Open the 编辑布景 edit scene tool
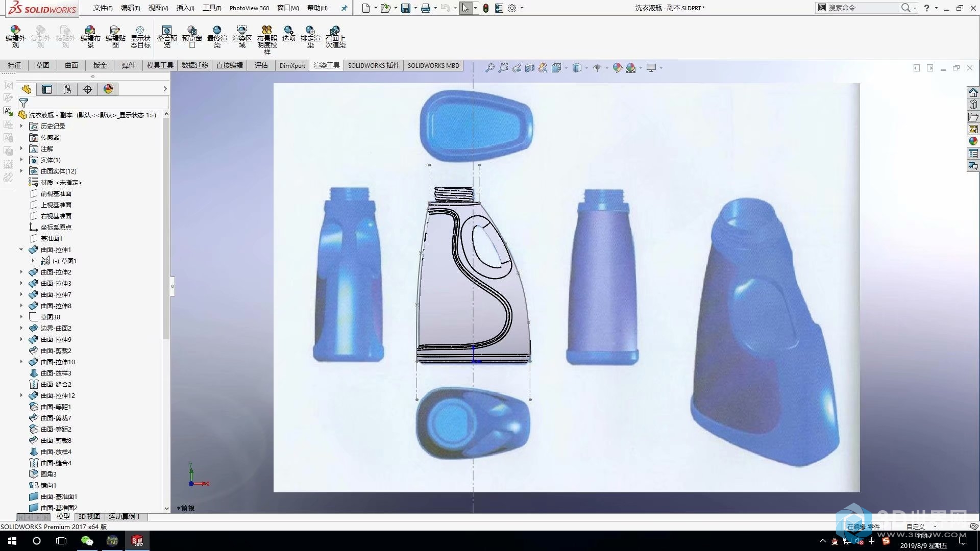980x551 pixels. coord(90,37)
